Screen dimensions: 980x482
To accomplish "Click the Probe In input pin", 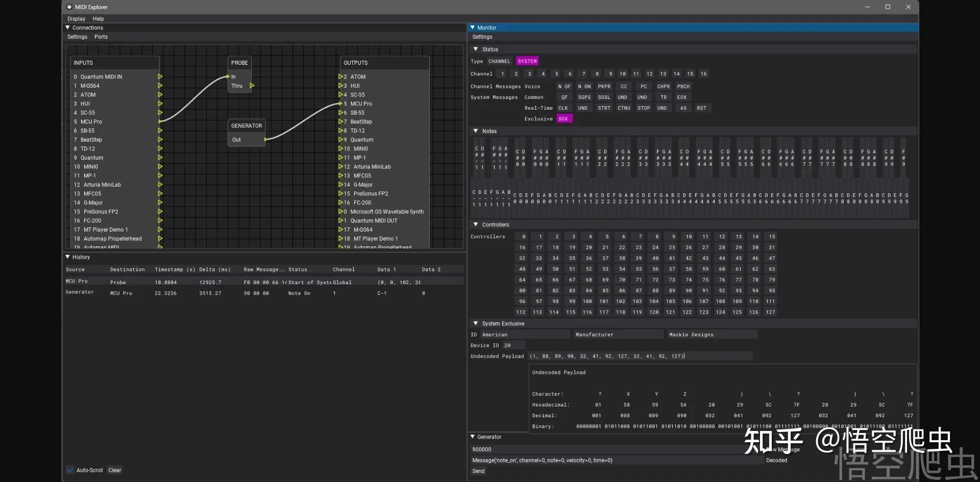I will (x=228, y=77).
